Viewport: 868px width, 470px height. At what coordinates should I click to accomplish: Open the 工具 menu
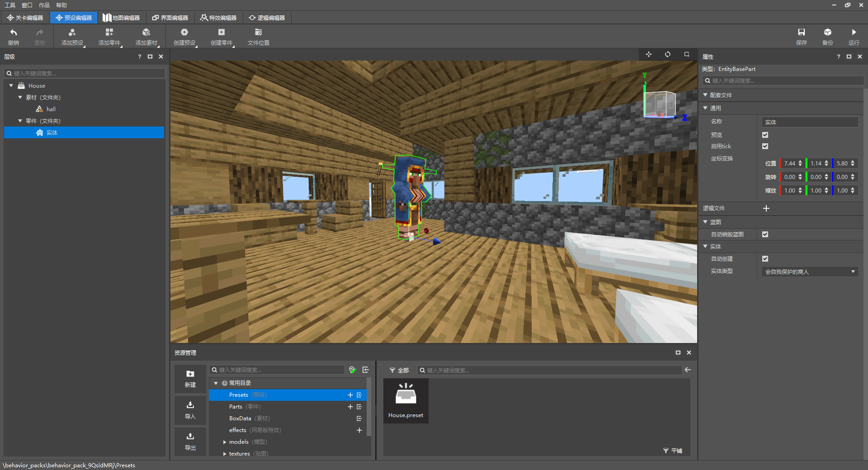[10, 5]
